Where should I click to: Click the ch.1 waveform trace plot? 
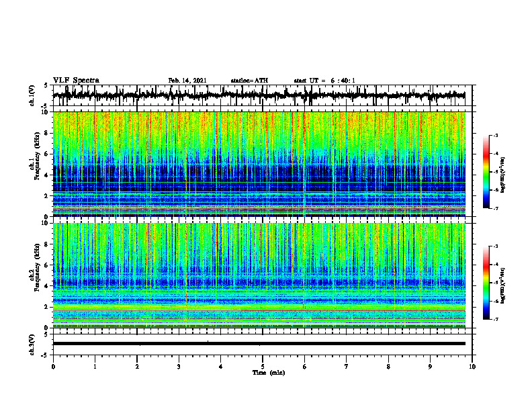(x=259, y=95)
